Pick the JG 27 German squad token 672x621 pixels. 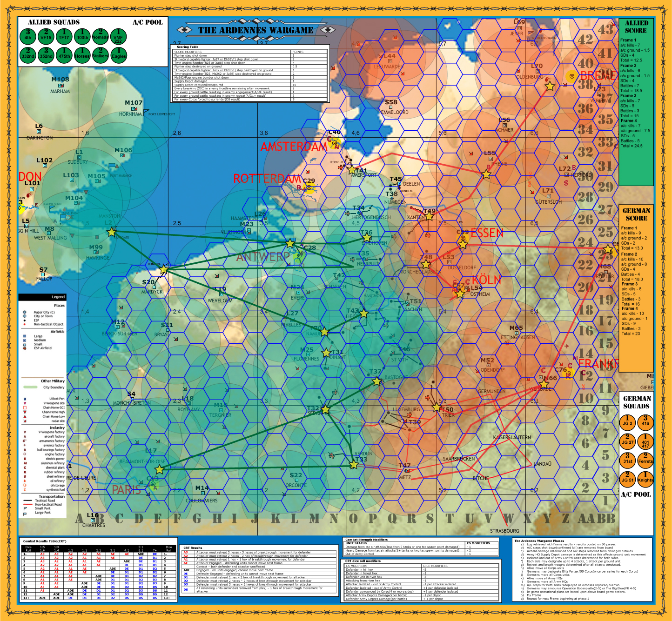point(627,441)
